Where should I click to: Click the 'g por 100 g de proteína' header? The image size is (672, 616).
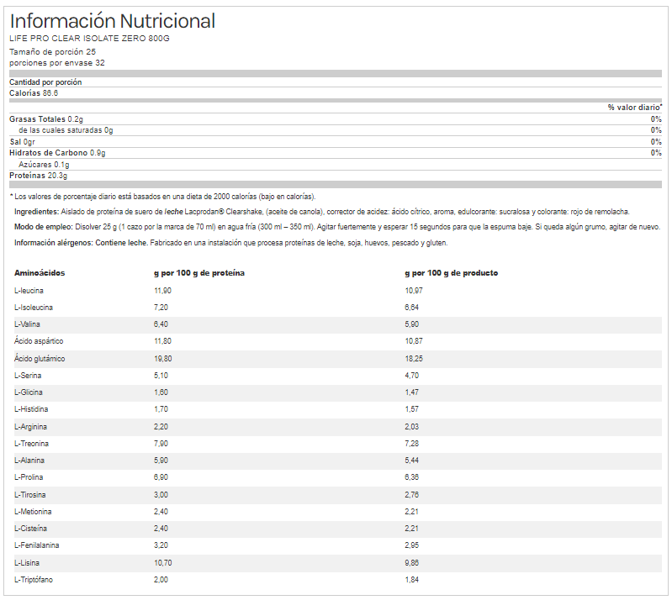click(x=199, y=273)
